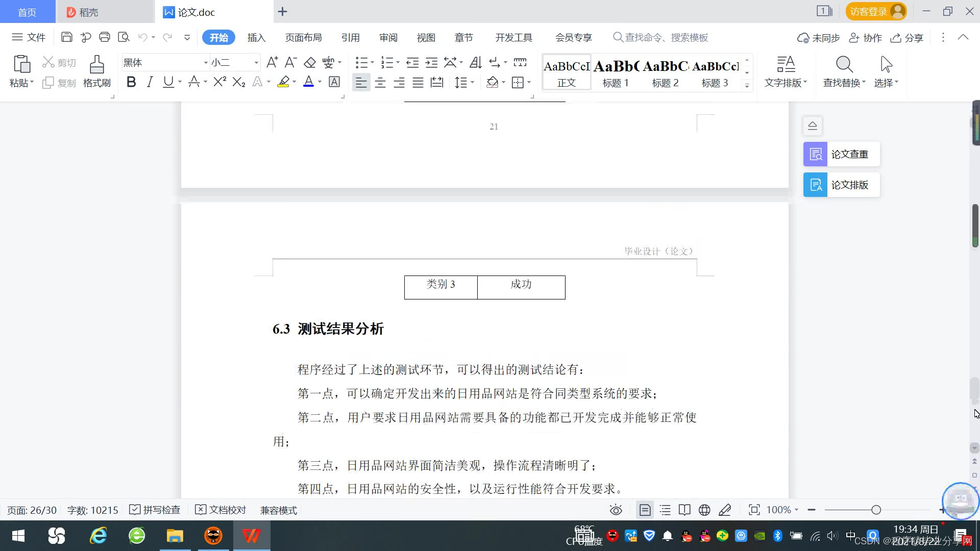Viewport: 980px width, 551px height.
Task: Click the Paper Check (论文查重) button
Action: coord(841,154)
